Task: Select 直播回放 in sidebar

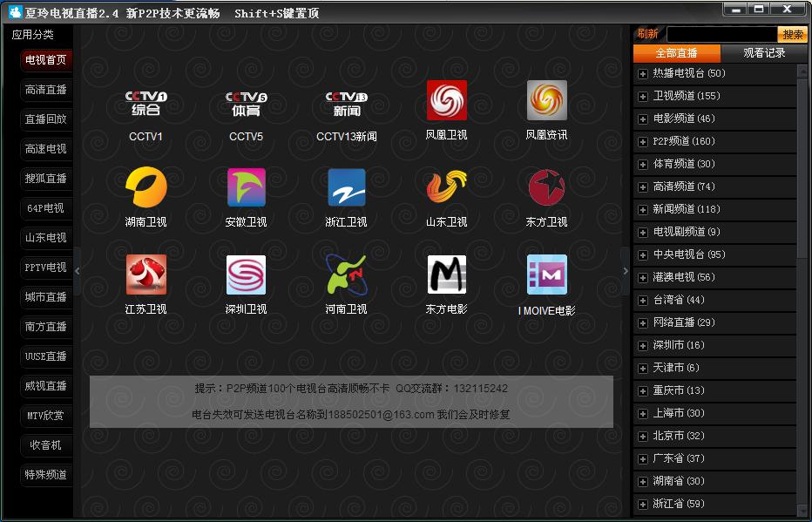Action: click(46, 119)
